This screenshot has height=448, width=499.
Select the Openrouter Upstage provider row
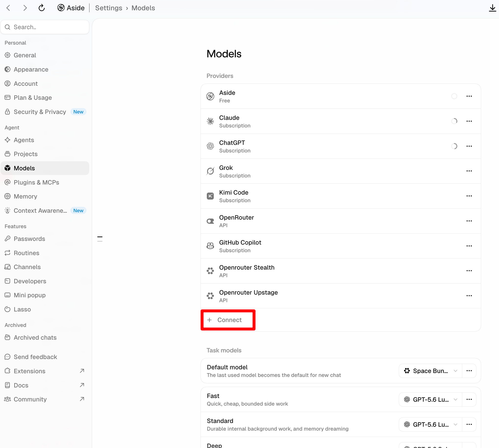coord(341,296)
